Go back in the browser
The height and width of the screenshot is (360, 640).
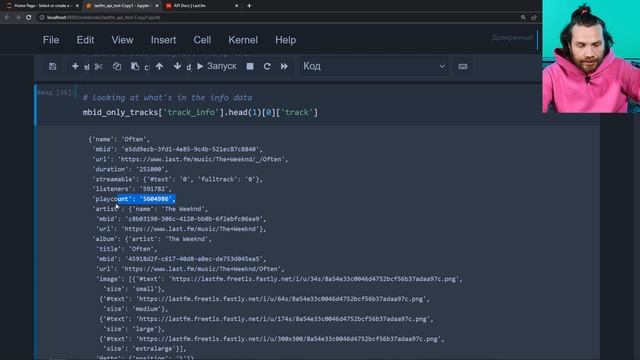pyautogui.click(x=7, y=18)
